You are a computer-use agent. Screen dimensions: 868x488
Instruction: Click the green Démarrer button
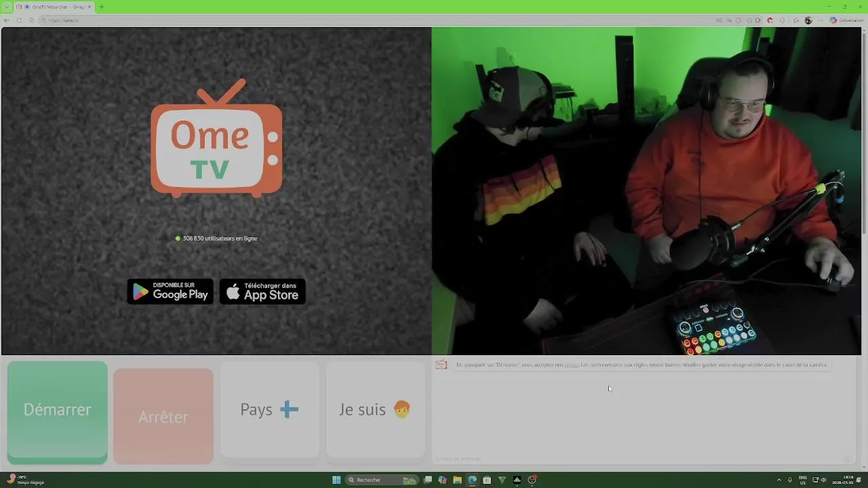point(58,412)
